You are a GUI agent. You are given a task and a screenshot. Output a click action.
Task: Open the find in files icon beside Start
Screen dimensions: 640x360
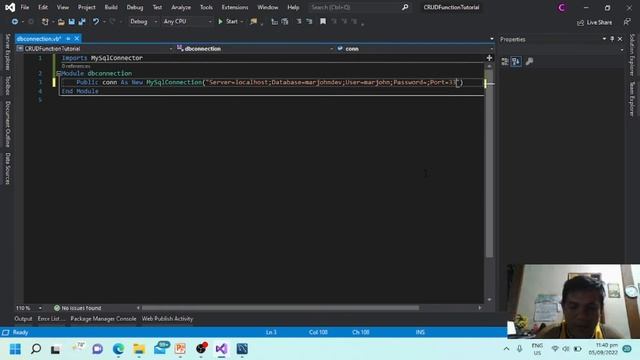(x=253, y=22)
